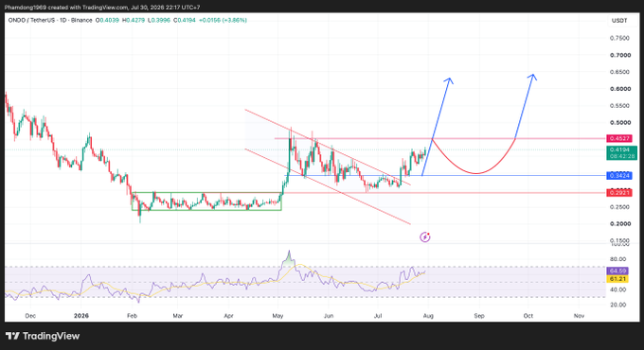Click the 64.59 RSI value label

(x=617, y=271)
